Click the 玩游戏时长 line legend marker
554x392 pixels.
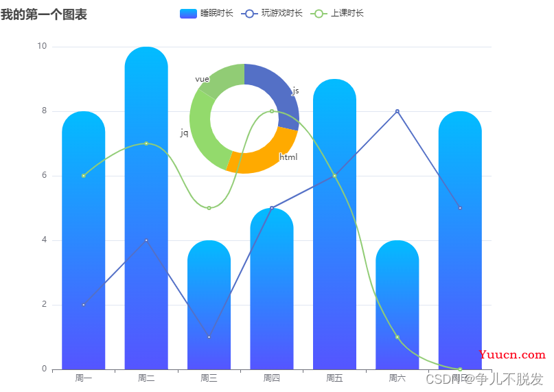tap(249, 14)
